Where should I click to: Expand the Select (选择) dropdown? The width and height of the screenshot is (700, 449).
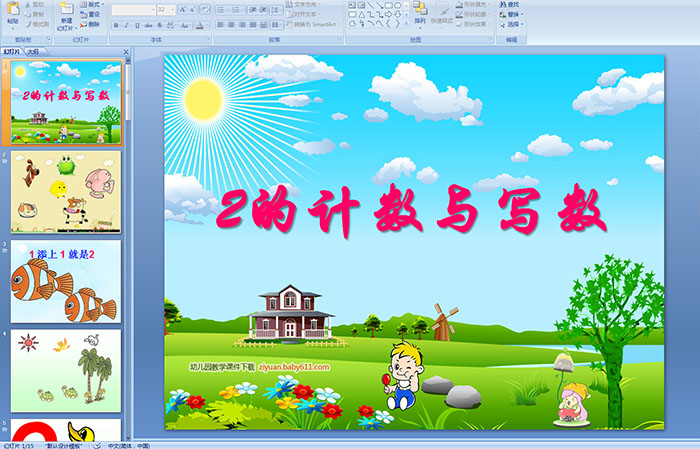pos(513,24)
